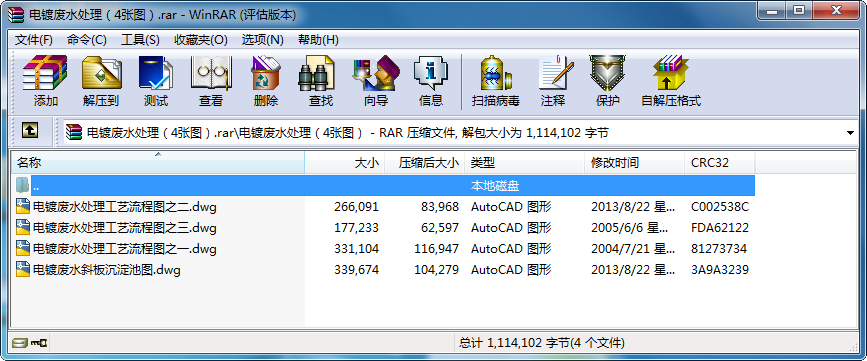Click CRC32 value FDA62122
The width and height of the screenshot is (867, 361).
click(720, 228)
